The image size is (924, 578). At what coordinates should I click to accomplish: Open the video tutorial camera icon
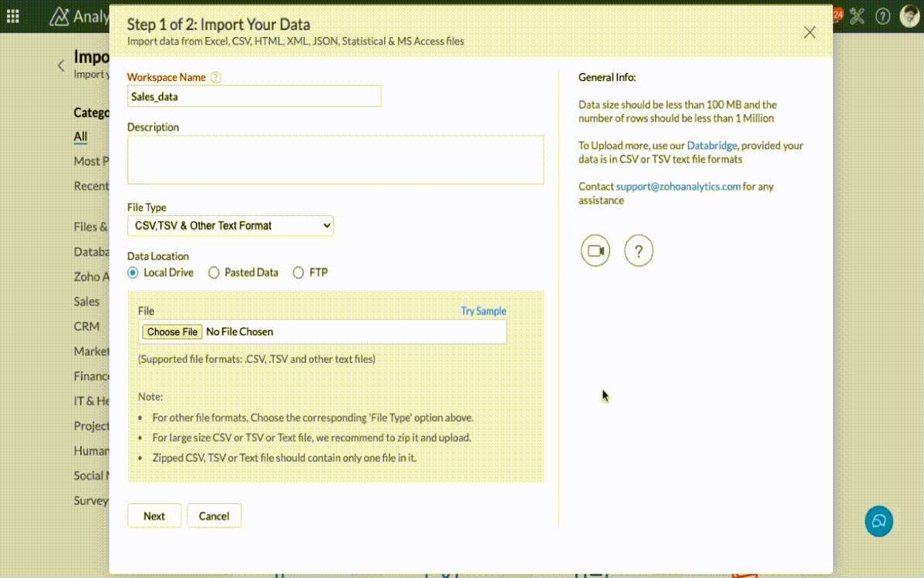[x=595, y=251]
